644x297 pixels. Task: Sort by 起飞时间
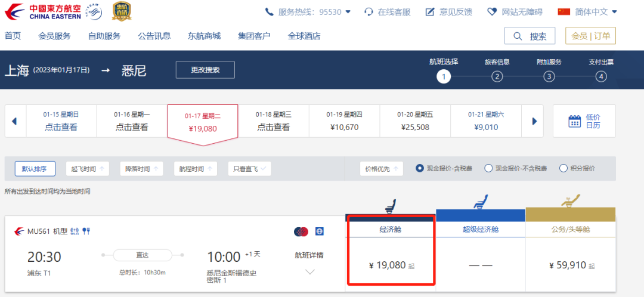pos(88,168)
